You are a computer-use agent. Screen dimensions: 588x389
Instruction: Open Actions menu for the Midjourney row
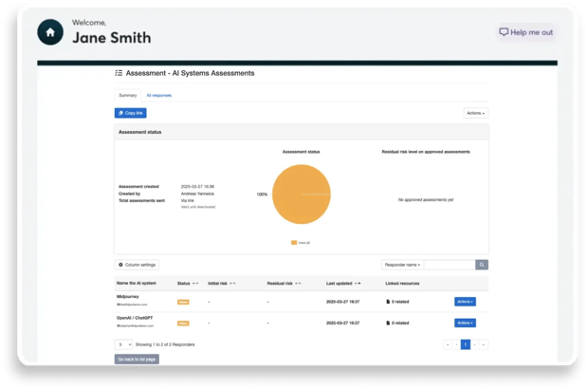465,302
